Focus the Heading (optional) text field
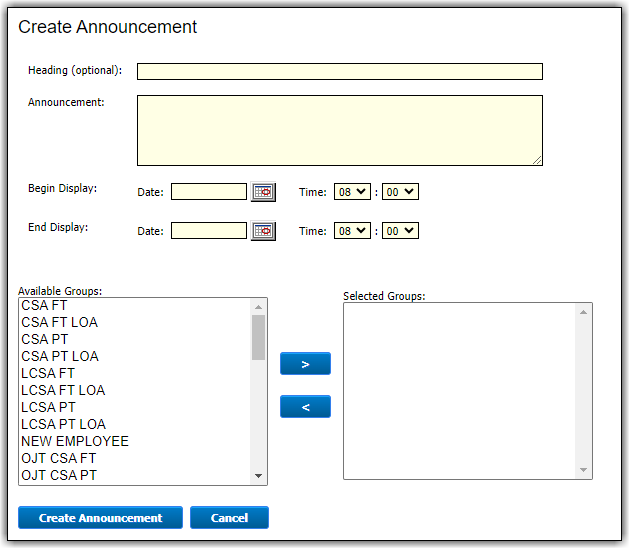 pos(339,71)
